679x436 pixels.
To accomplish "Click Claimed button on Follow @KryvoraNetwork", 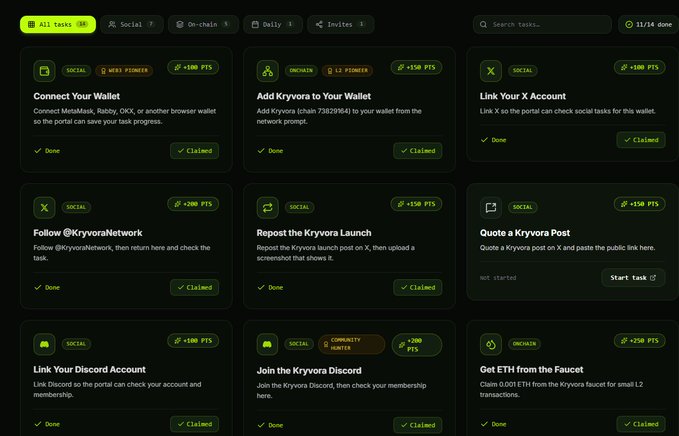I will (194, 287).
